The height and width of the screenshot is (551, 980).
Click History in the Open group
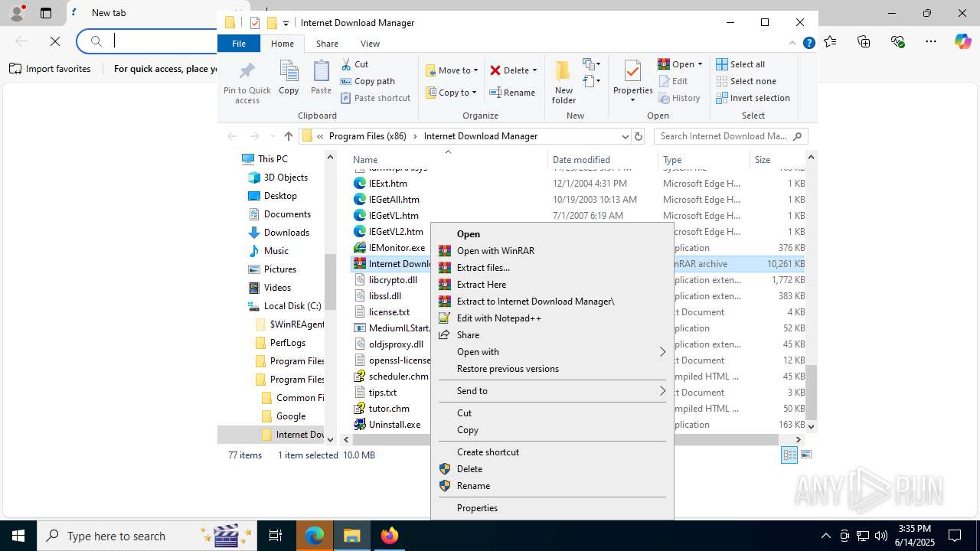click(x=679, y=98)
